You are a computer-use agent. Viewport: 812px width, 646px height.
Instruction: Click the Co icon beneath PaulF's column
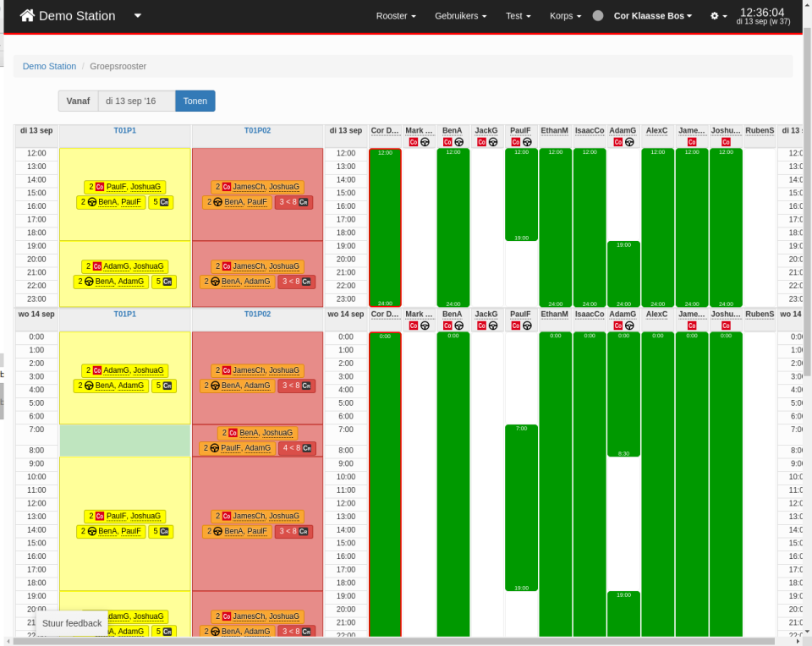click(514, 143)
